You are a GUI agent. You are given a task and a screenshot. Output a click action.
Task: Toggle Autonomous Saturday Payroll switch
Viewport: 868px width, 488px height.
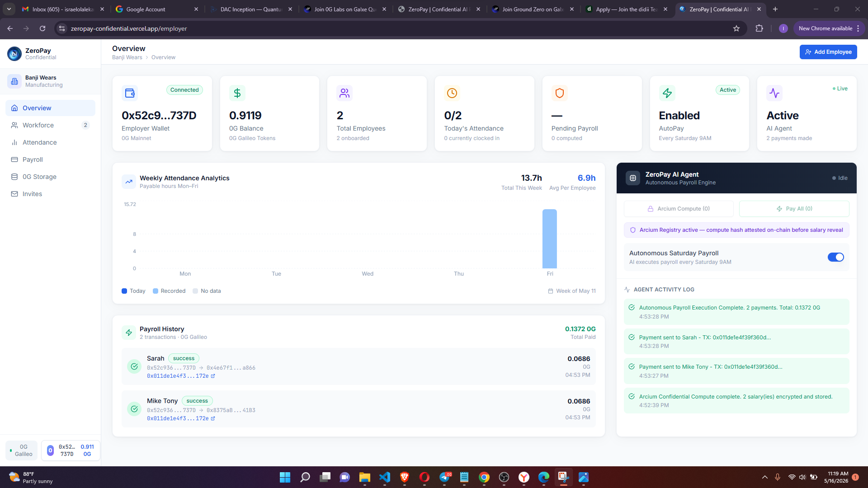835,257
